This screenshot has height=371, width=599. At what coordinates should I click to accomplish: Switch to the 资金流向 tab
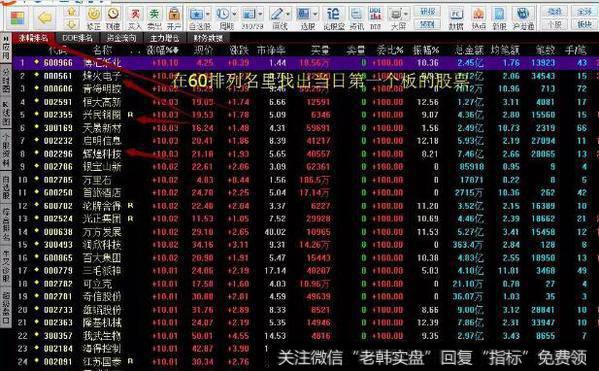121,38
